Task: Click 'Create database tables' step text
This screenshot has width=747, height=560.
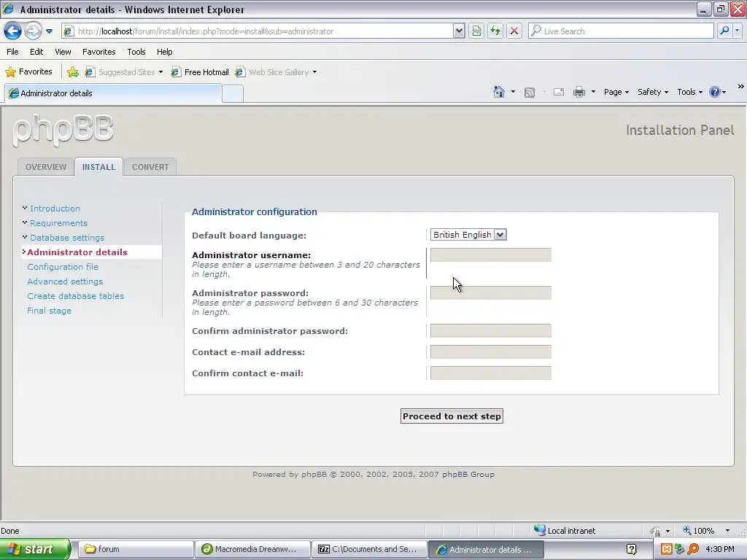Action: coord(75,296)
